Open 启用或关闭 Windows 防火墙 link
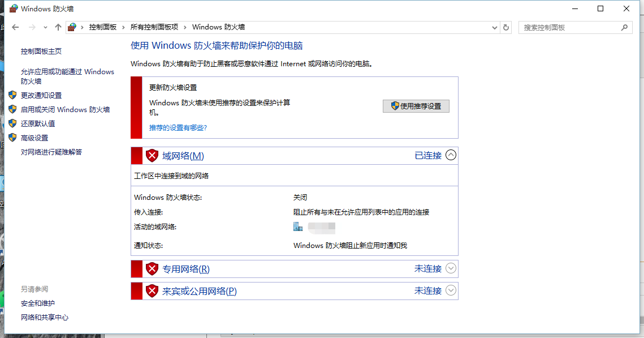Image resolution: width=644 pixels, height=338 pixels. pyautogui.click(x=65, y=110)
